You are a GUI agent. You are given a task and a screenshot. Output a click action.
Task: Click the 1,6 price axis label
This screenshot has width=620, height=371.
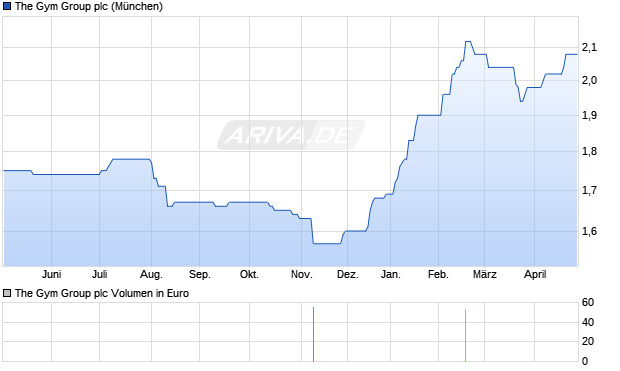[x=589, y=231]
